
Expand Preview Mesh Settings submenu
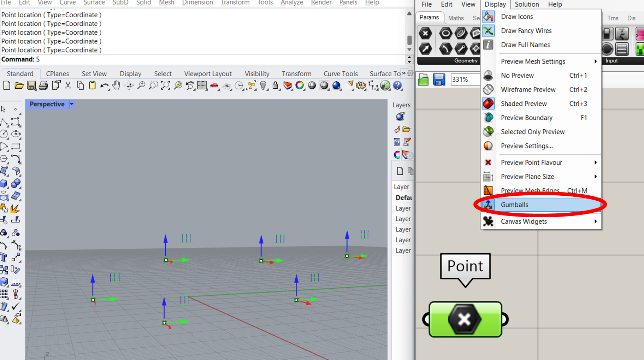click(x=541, y=61)
